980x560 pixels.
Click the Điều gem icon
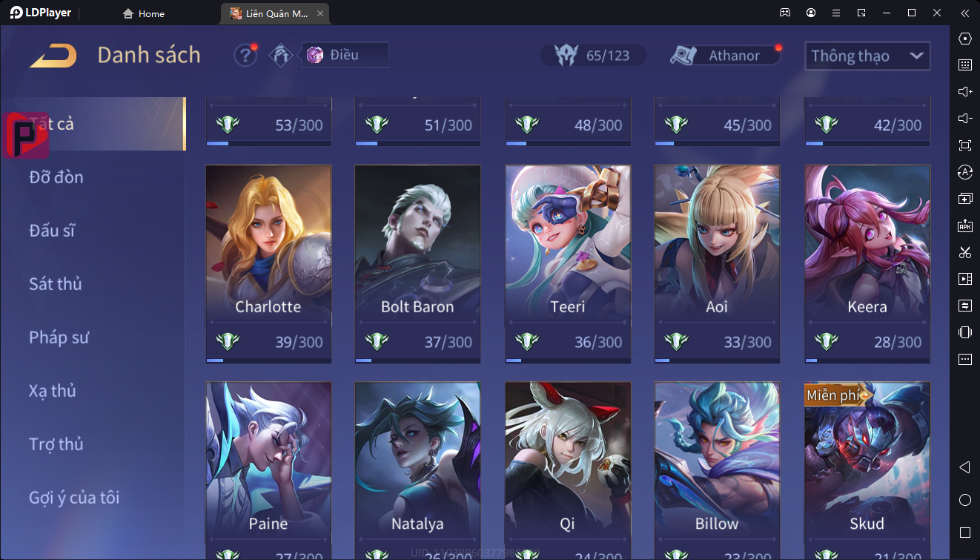[315, 55]
